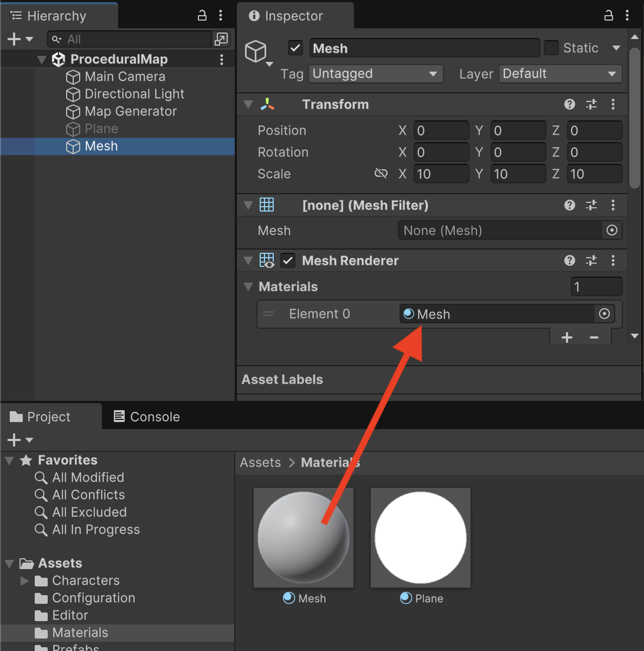Click the Scale constrain proportions link icon
The image size is (644, 651).
pos(381,174)
